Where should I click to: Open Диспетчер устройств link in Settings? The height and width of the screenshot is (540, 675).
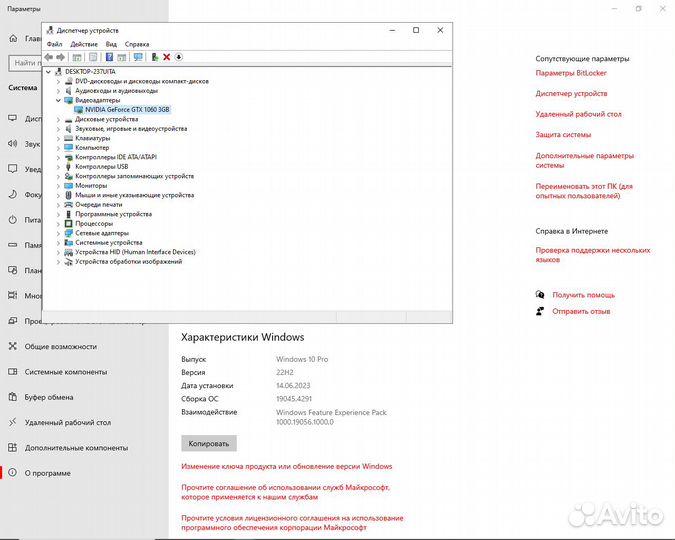(571, 93)
